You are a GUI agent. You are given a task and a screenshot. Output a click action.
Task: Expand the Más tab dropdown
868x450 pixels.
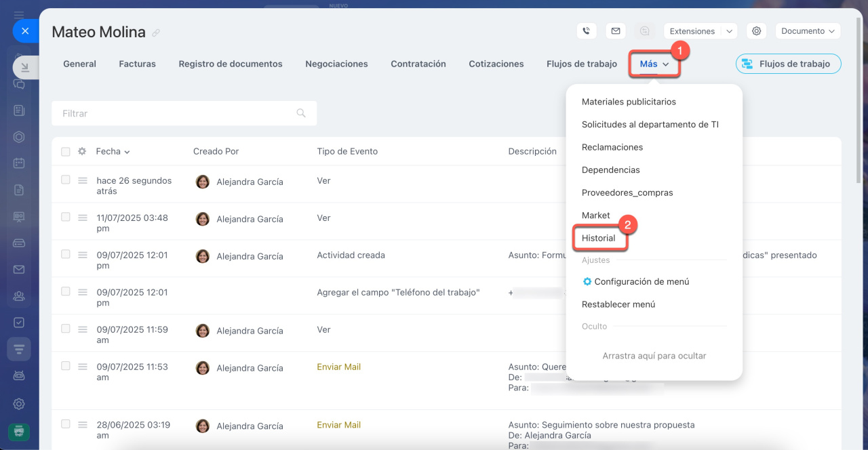coord(654,64)
